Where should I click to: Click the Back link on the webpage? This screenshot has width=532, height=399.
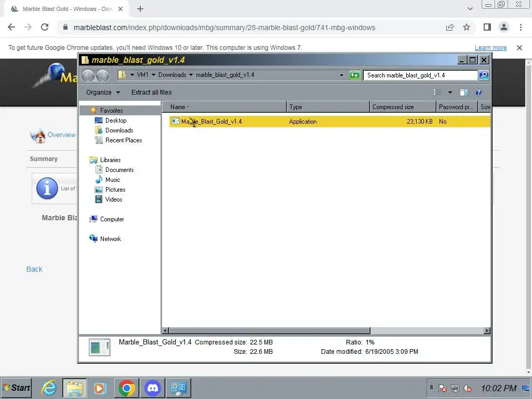pyautogui.click(x=34, y=269)
